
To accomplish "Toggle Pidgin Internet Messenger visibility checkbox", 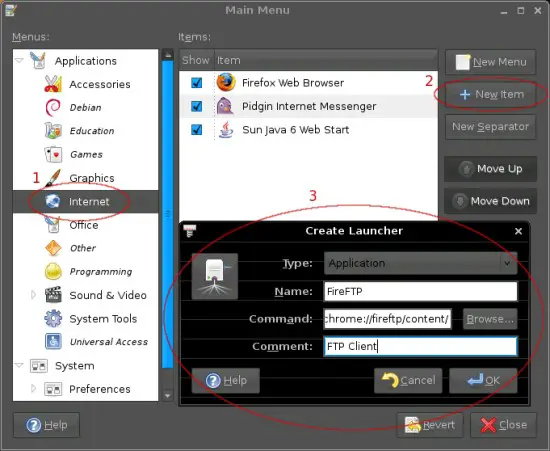I will pos(196,106).
